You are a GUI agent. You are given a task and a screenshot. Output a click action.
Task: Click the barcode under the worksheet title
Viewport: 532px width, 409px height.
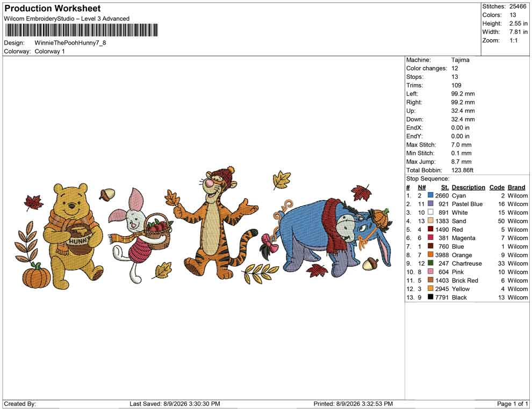[82, 30]
